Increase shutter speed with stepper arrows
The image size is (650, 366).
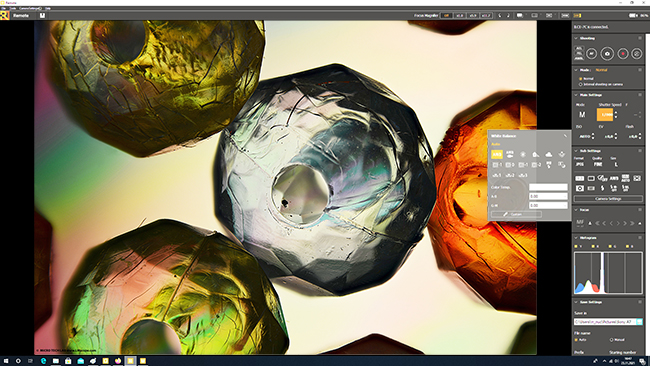[x=616, y=112]
